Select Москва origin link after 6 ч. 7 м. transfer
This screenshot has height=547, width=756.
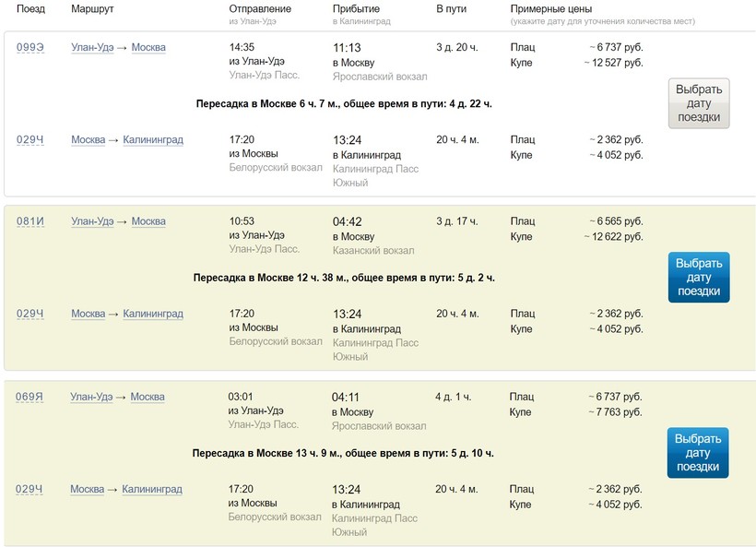[x=89, y=139]
